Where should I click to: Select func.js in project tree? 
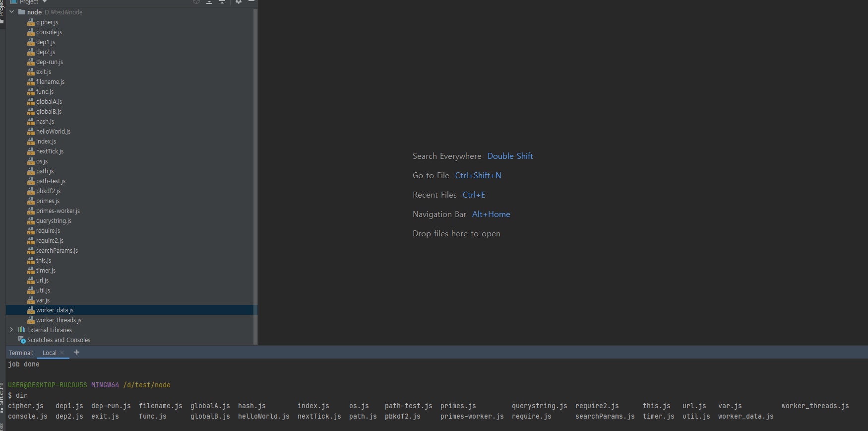tap(45, 92)
